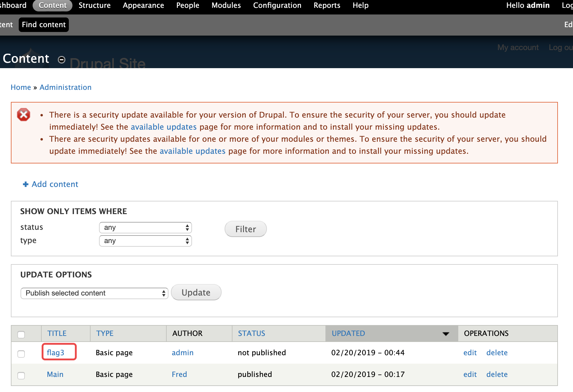The width and height of the screenshot is (573, 392).
Task: Click the Find content shortcut
Action: point(44,25)
